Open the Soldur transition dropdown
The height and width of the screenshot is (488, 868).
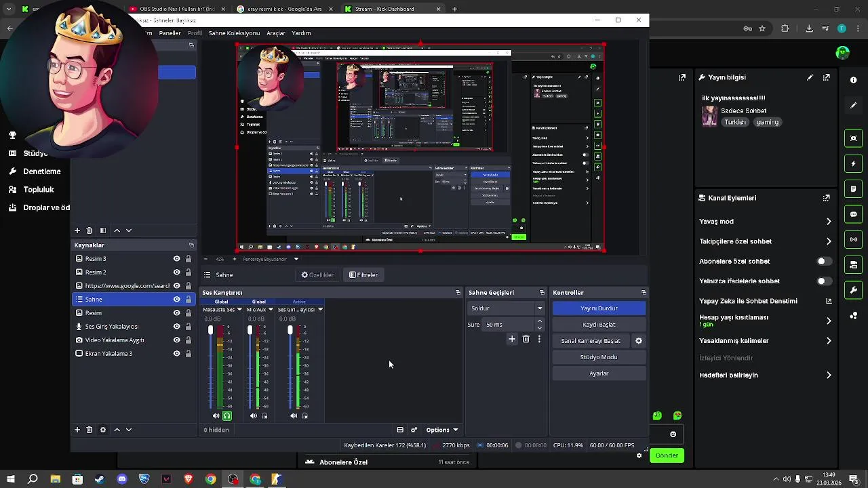coord(507,308)
